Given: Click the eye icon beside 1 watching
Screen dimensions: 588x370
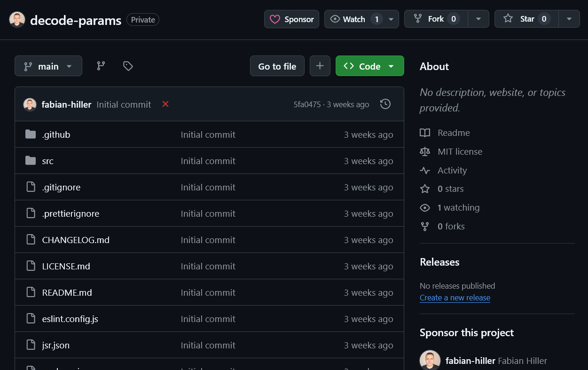Looking at the screenshot, I should coord(425,207).
